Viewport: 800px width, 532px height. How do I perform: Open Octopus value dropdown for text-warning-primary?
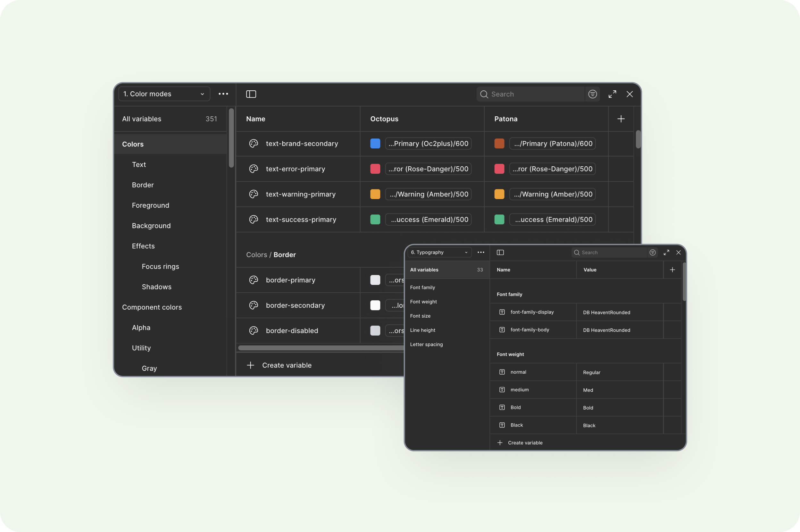428,195
